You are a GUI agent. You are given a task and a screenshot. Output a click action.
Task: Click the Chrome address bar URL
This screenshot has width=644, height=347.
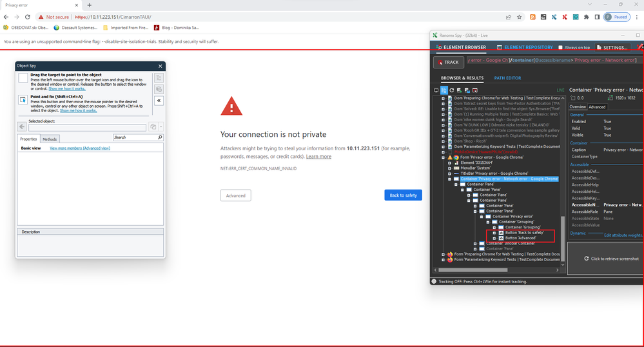[x=113, y=17]
